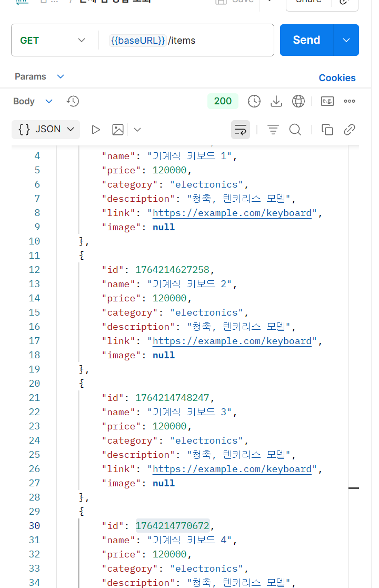Click id value 1764214748247
The width and height of the screenshot is (379, 588).
click(172, 397)
